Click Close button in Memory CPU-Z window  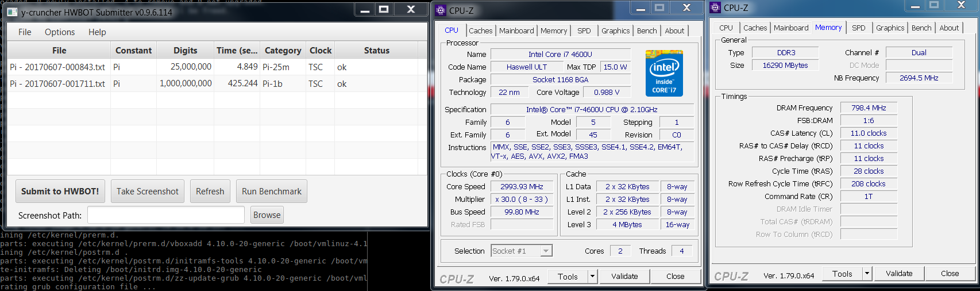pos(950,274)
